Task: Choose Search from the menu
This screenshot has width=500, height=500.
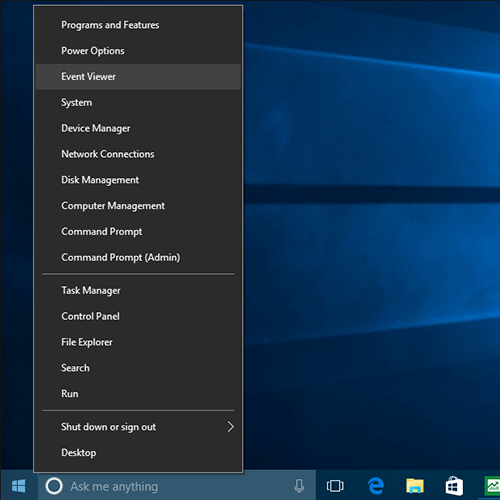Action: [x=138, y=368]
